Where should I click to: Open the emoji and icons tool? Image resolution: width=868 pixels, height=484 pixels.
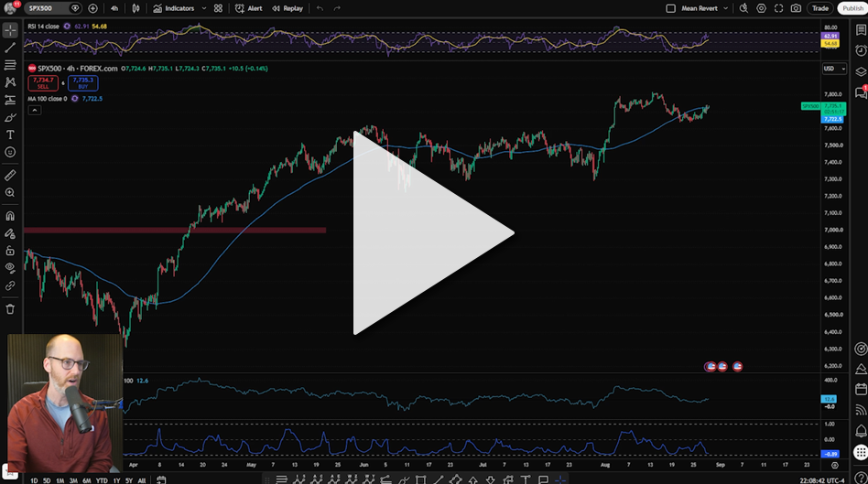pos(10,152)
